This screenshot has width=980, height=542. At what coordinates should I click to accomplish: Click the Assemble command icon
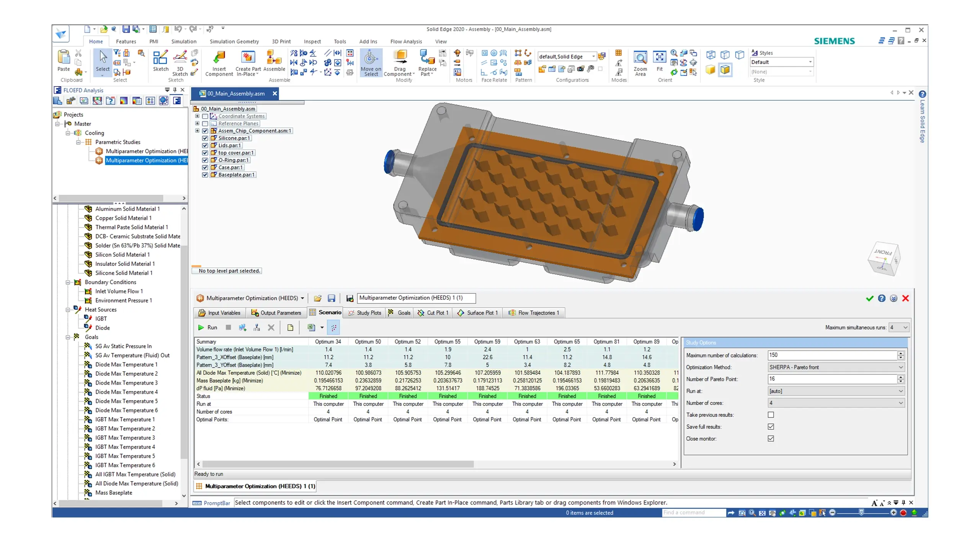point(274,57)
